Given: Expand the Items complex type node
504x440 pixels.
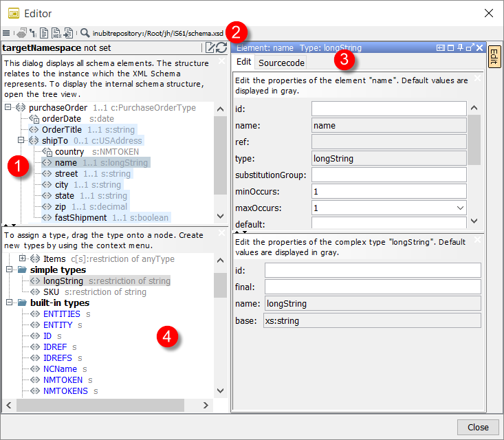Looking at the screenshot, I should click(x=22, y=258).
